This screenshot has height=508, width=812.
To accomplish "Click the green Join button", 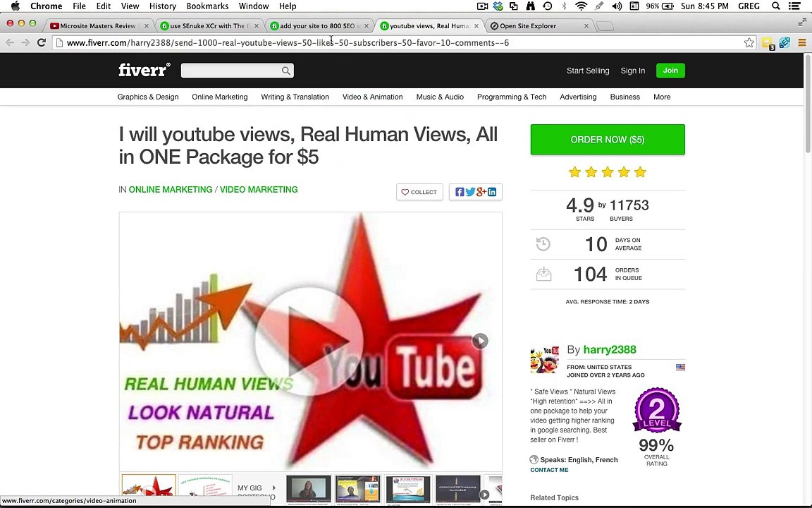I will [670, 71].
